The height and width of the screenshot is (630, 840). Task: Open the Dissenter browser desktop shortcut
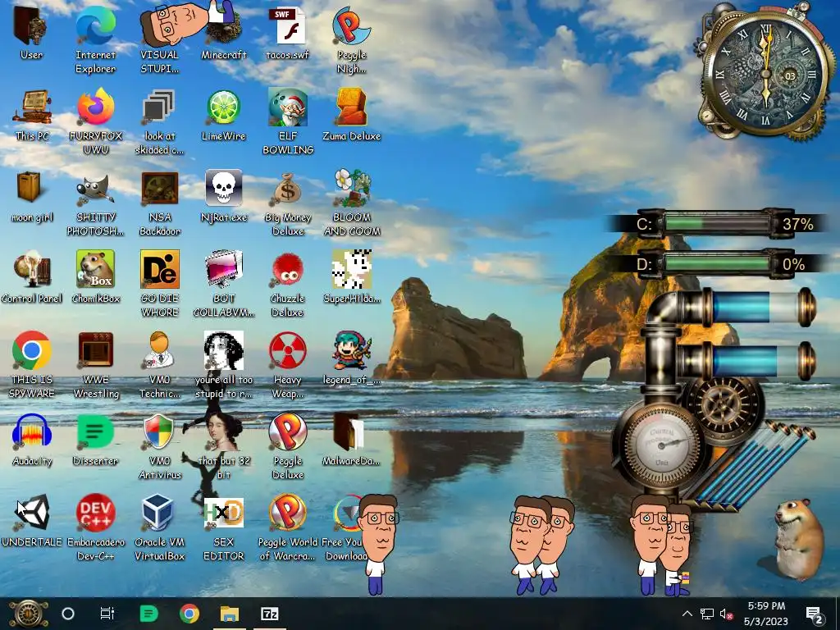click(x=95, y=440)
